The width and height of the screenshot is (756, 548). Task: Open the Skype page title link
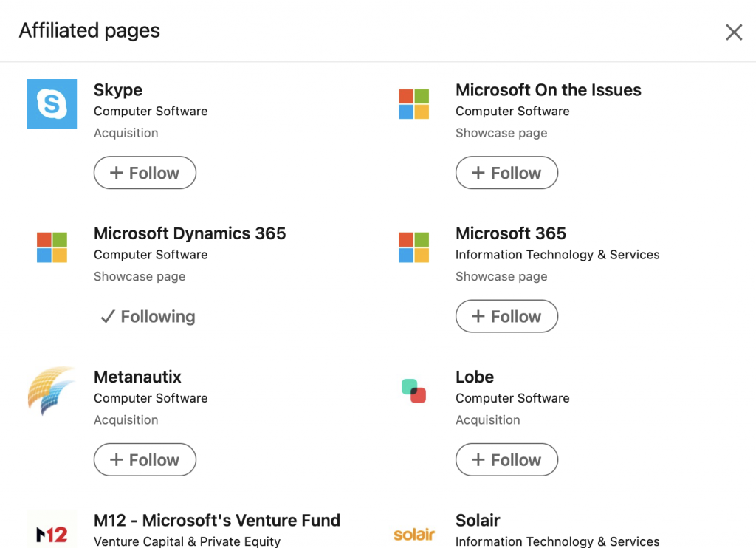[118, 89]
